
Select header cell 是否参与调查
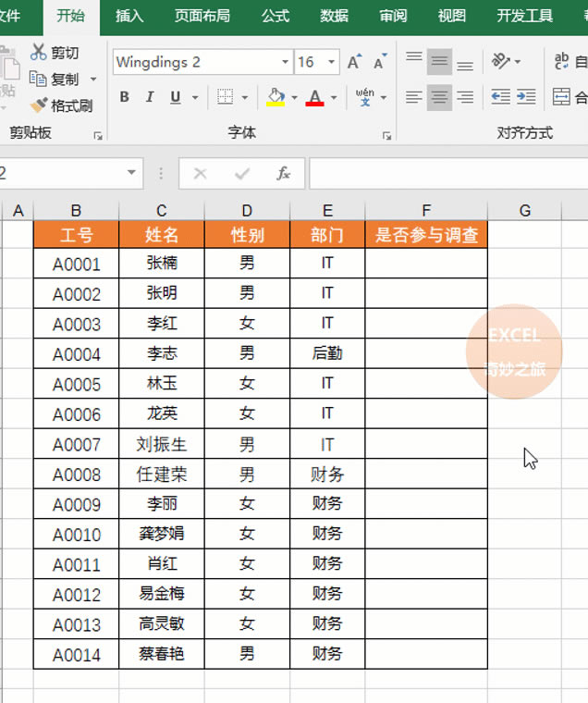[426, 234]
